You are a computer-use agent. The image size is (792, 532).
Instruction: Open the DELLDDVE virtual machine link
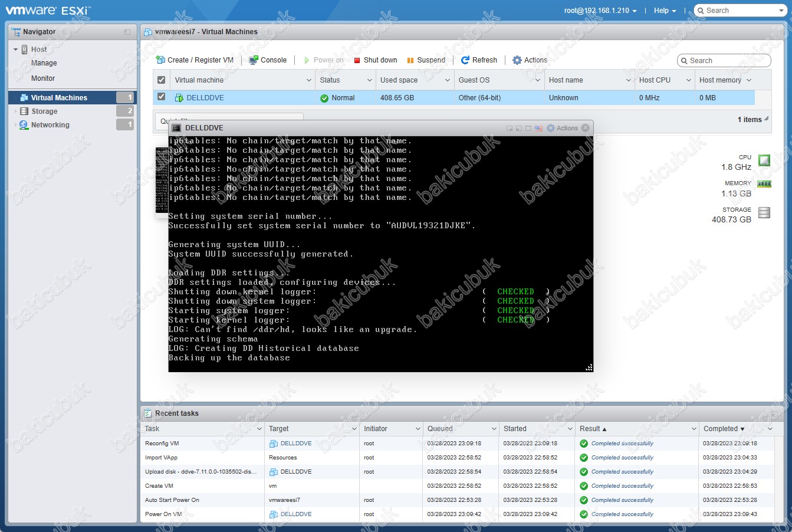point(205,98)
